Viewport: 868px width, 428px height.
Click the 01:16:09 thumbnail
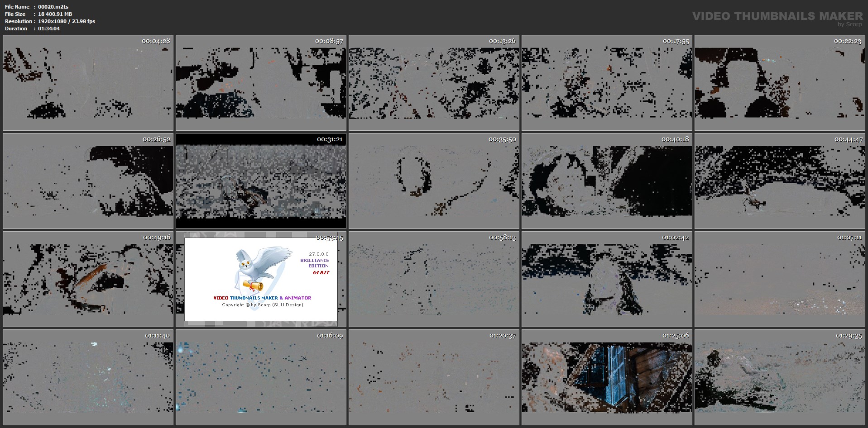[261, 377]
